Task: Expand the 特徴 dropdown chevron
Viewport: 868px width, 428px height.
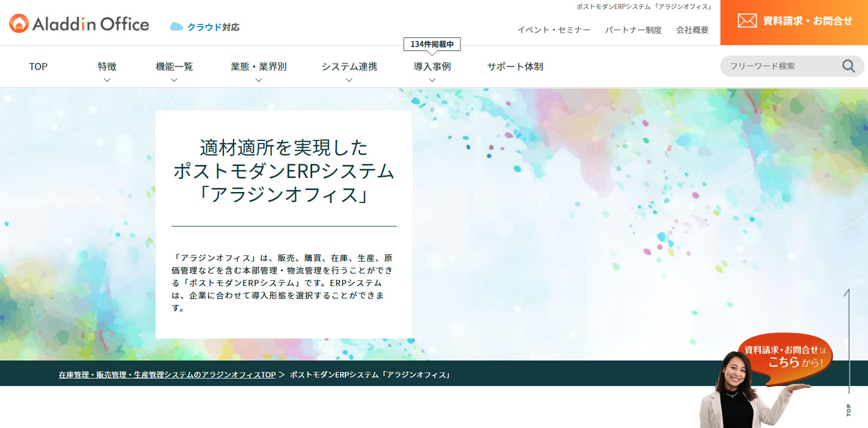Action: (107, 80)
